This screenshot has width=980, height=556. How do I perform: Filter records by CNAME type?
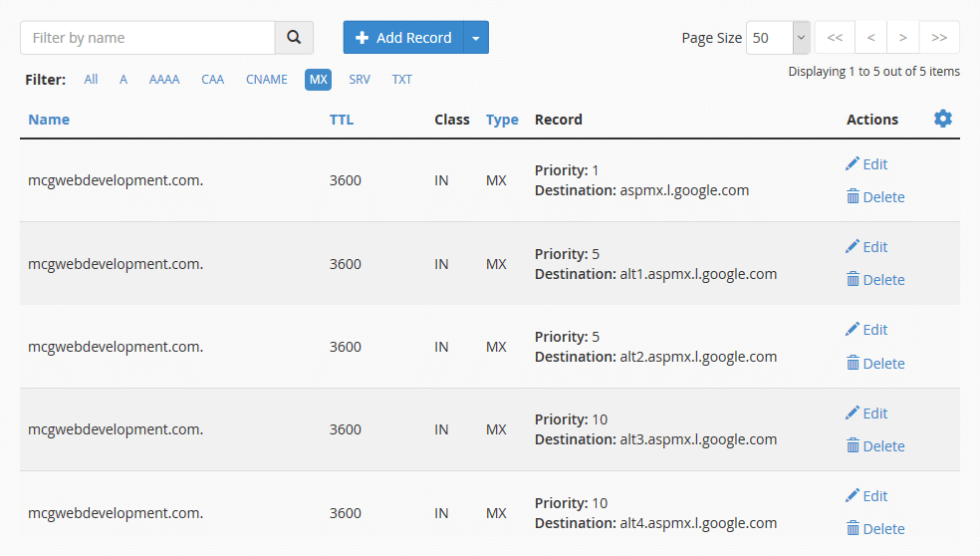click(266, 80)
